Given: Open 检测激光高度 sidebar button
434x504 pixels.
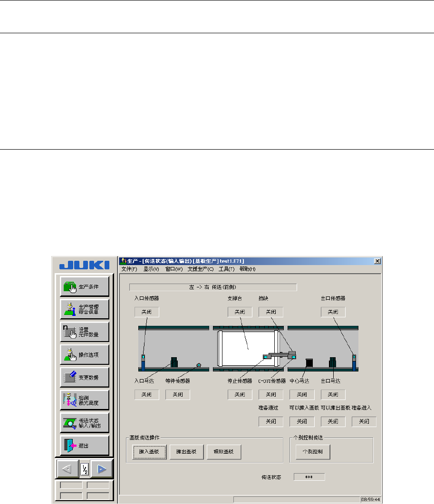Looking at the screenshot, I should click(85, 400).
